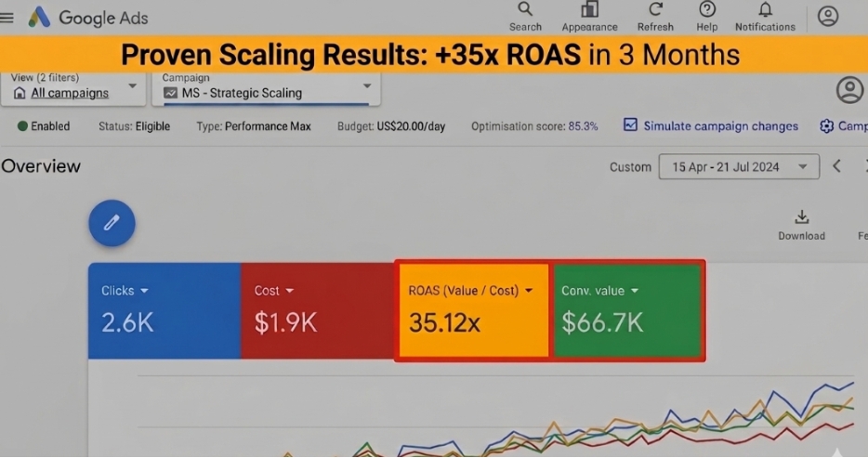Open the MS - Strategic Scaling campaign dropdown
Screen dimensions: 868x458
[267, 88]
